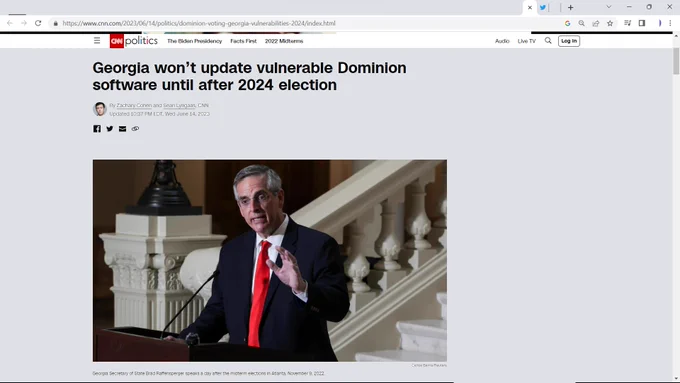
Task: Open the tab search dropdown chevron
Action: pyautogui.click(x=609, y=7)
